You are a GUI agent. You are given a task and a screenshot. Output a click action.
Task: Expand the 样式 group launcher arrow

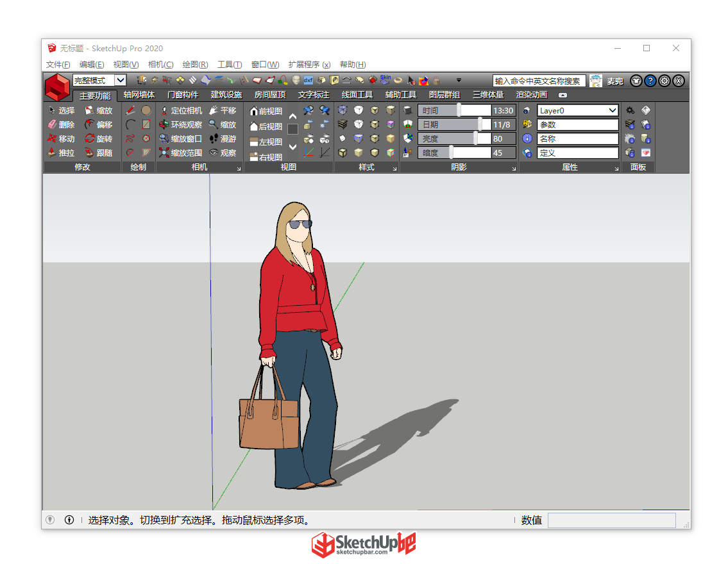click(394, 169)
